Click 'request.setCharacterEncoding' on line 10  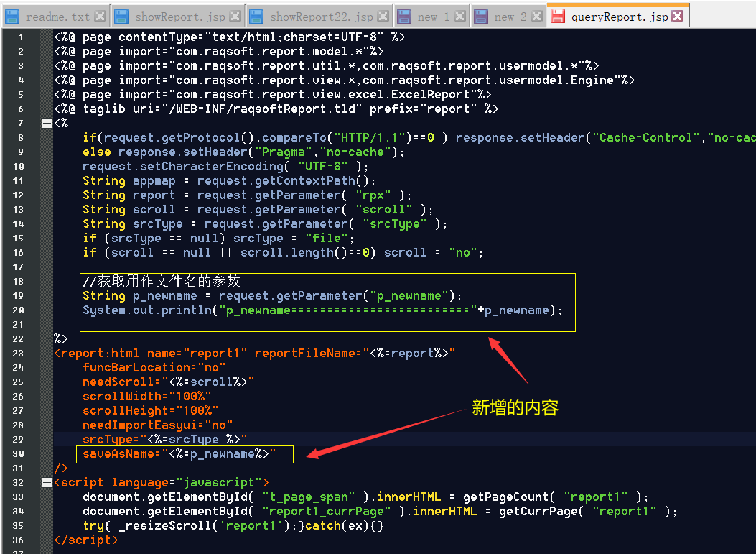[183, 167]
